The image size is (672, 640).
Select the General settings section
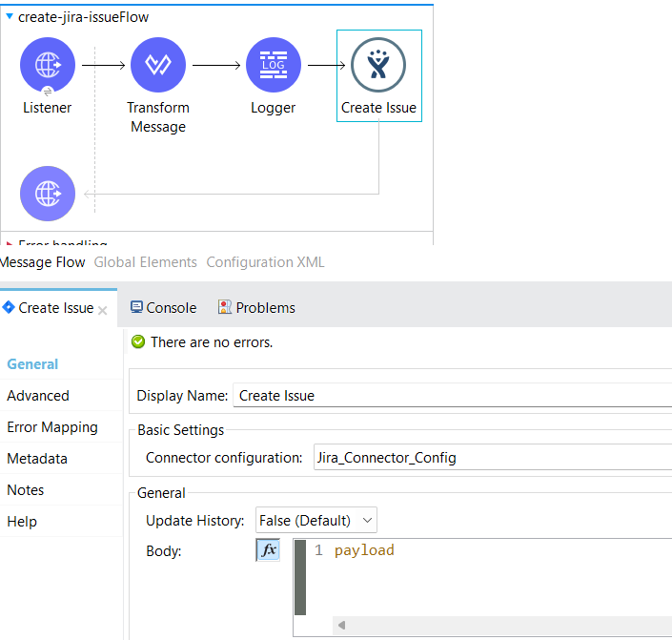32,364
